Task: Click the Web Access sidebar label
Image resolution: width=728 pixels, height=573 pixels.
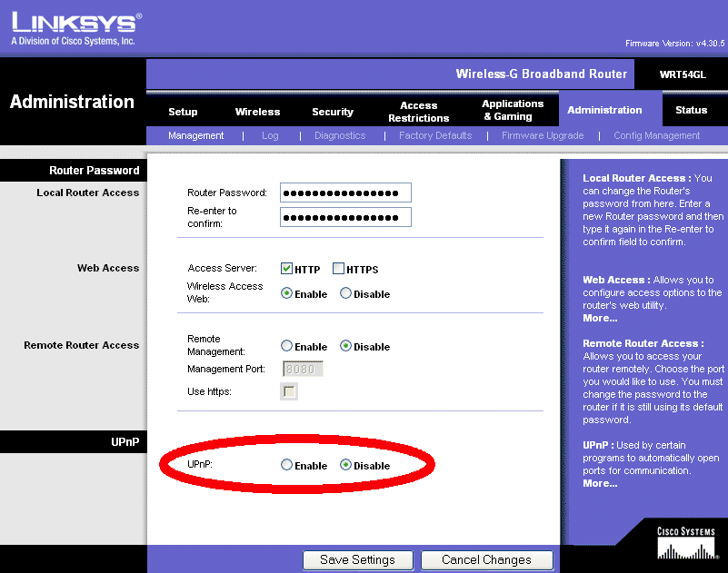Action: click(x=108, y=268)
